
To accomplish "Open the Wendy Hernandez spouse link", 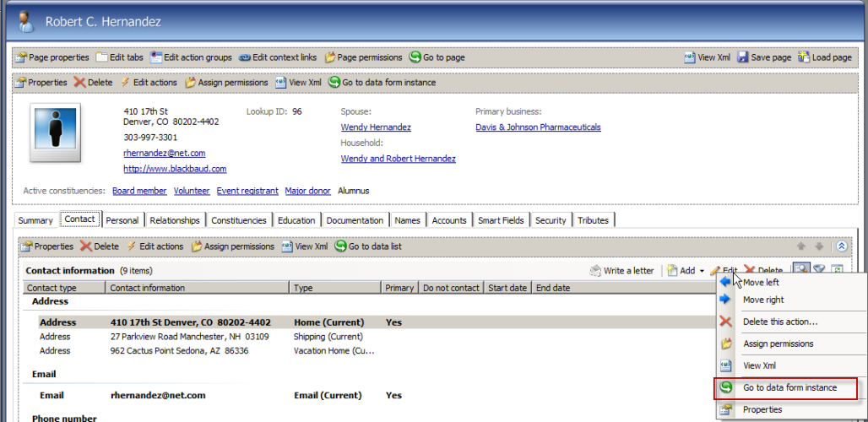I will [376, 127].
